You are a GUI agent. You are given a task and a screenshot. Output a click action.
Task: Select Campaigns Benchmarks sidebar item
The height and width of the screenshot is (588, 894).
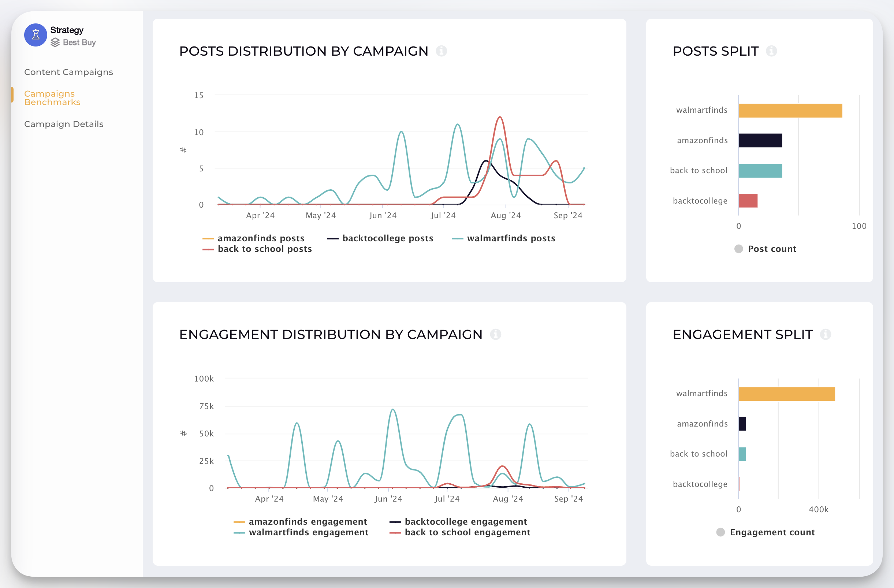pyautogui.click(x=52, y=98)
